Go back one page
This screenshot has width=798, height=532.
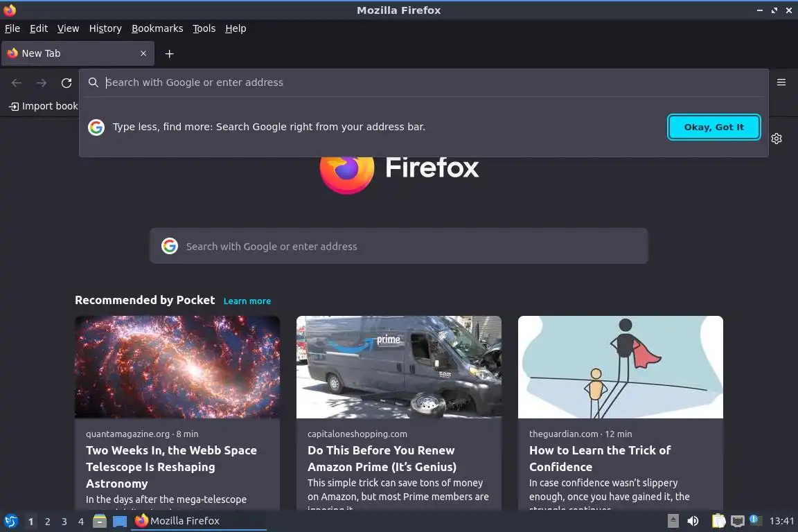(x=17, y=82)
